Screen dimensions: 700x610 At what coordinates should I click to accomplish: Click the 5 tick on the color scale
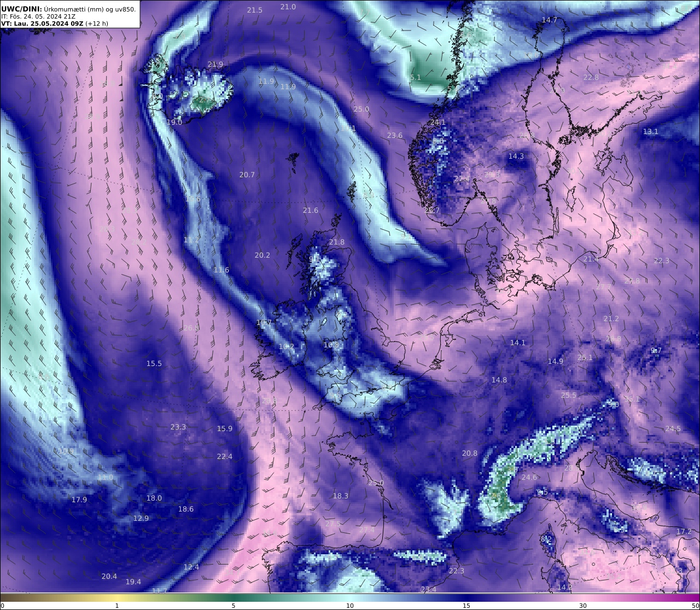click(234, 606)
